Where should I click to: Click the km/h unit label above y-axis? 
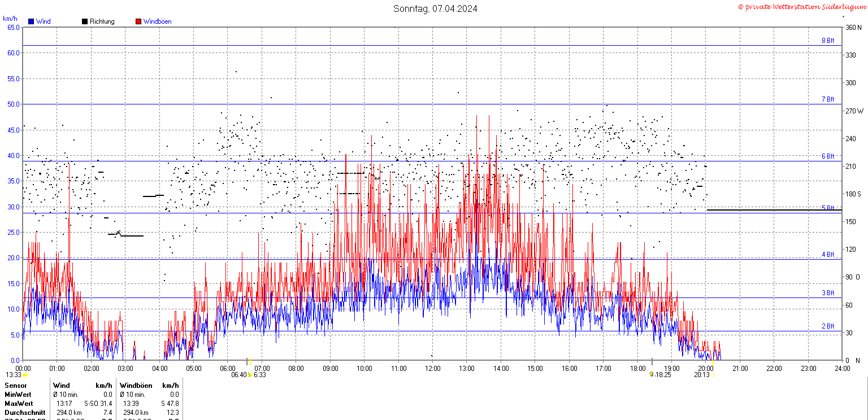(x=10, y=19)
